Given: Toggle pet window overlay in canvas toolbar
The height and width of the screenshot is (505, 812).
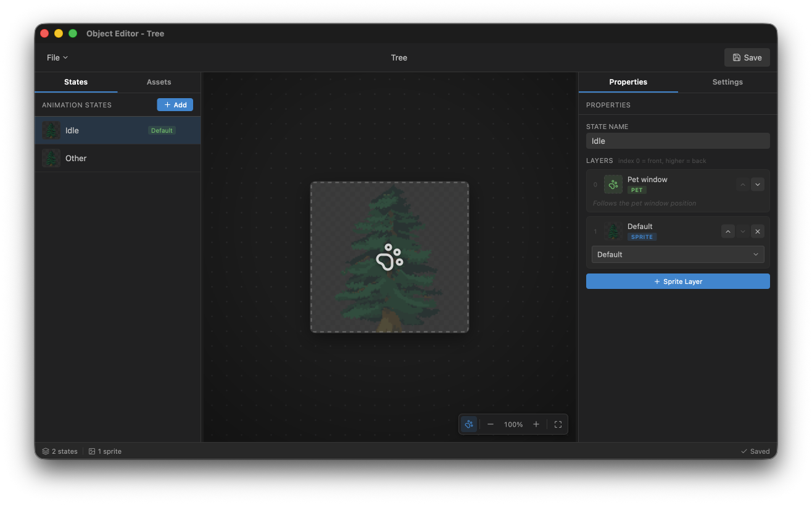Looking at the screenshot, I should pyautogui.click(x=469, y=424).
